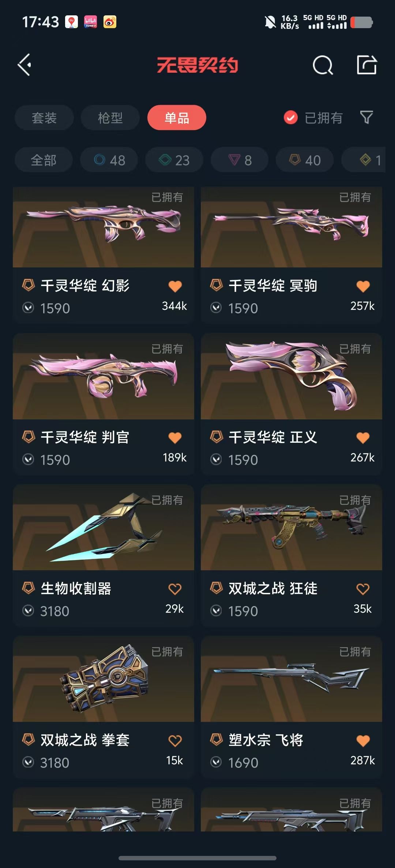Like the 双城之战 拳套 heart icon

click(175, 741)
